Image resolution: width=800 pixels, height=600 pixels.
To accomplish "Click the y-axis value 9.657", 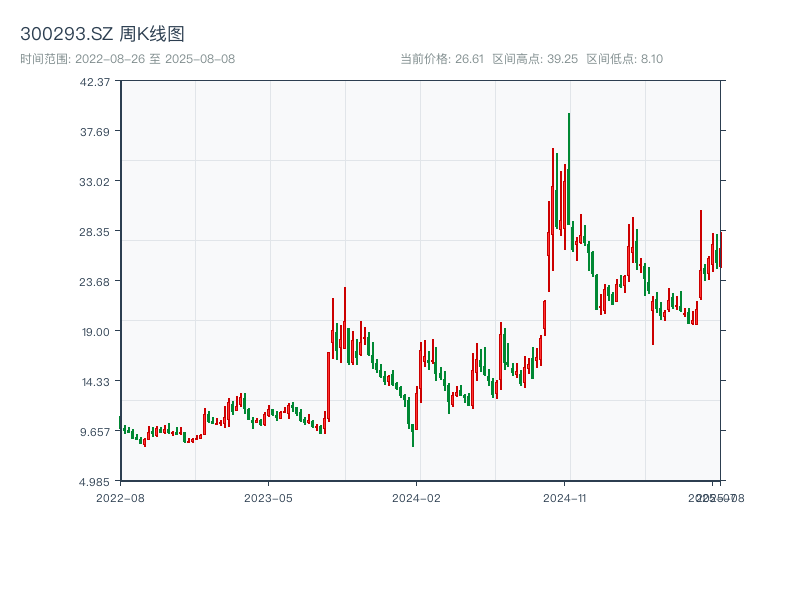I will coord(95,432).
